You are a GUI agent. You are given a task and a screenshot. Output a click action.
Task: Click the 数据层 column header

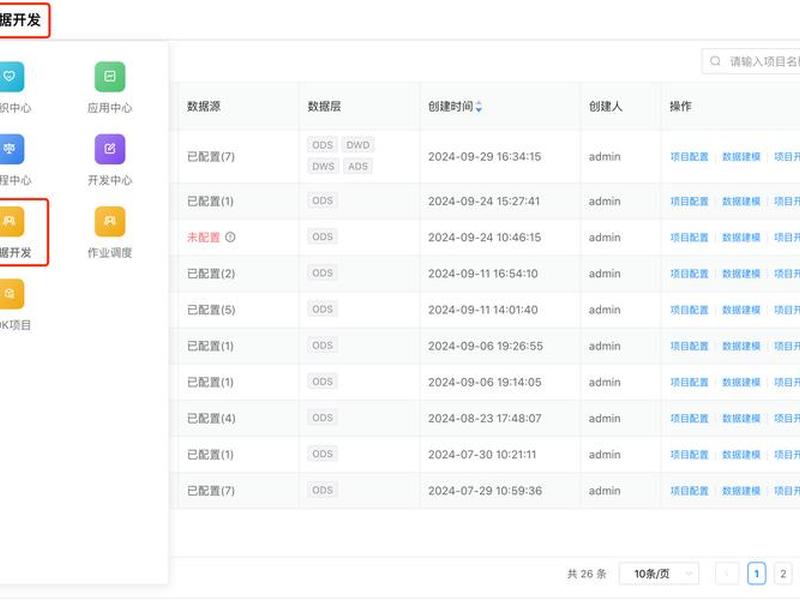click(324, 106)
